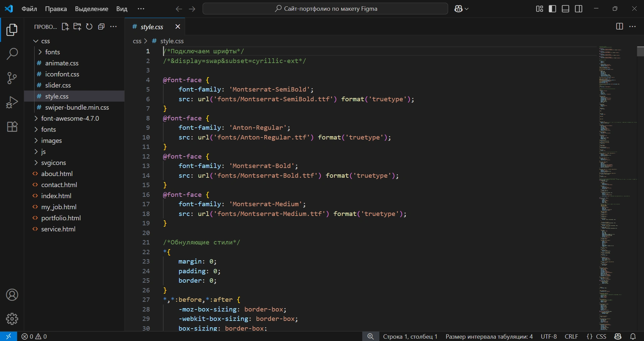This screenshot has width=644, height=341.
Task: Expand the font-awesome-4.7.0 folder
Action: click(70, 118)
